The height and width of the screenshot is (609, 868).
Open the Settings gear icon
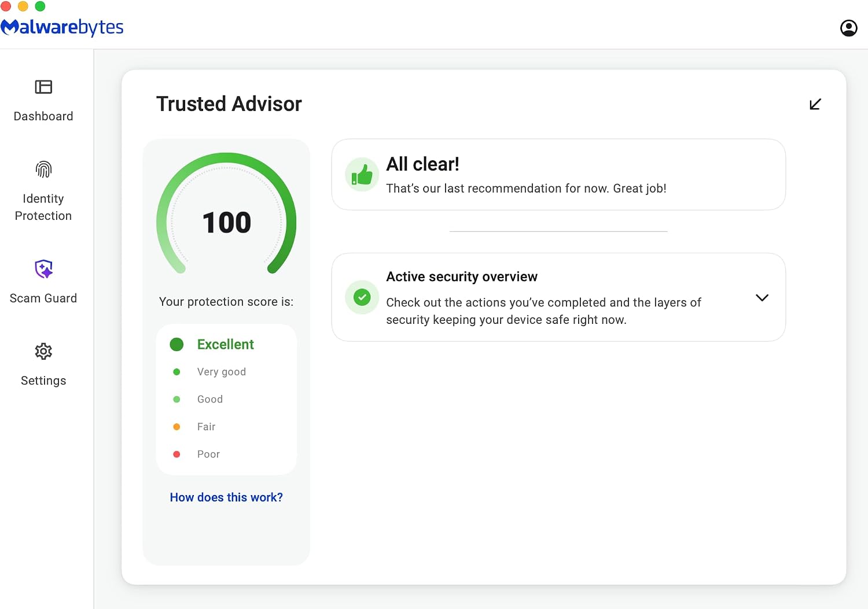point(43,351)
